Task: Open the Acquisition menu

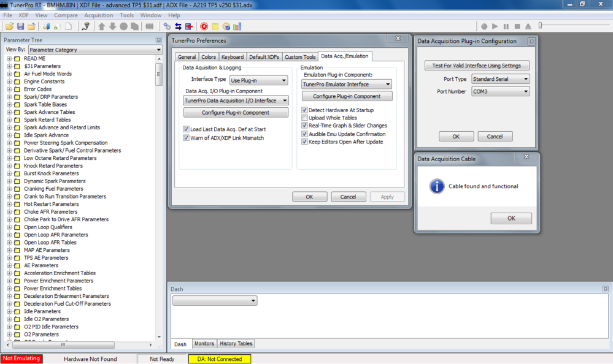Action: [x=99, y=15]
